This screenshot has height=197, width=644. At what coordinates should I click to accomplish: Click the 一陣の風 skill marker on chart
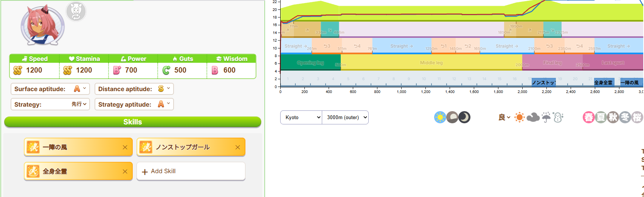pyautogui.click(x=632, y=82)
